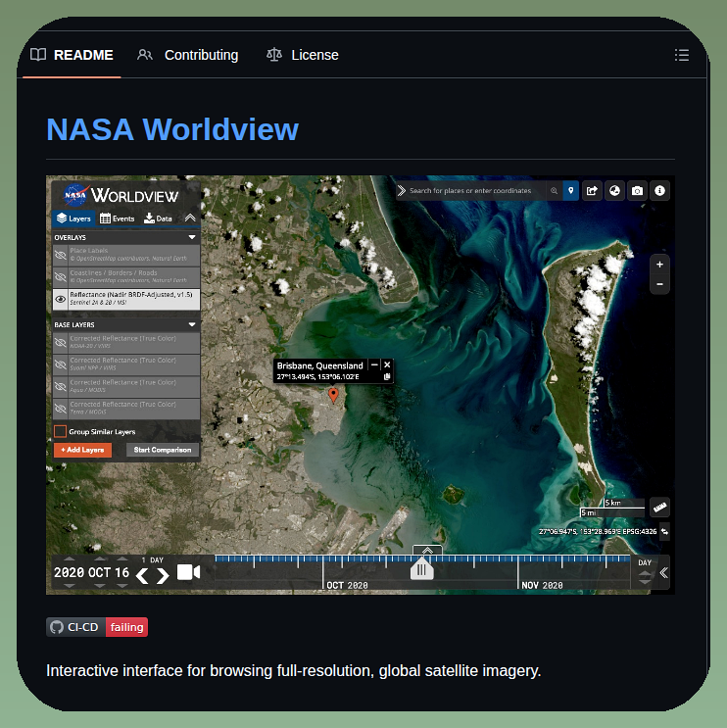Click the README book icon

point(38,55)
